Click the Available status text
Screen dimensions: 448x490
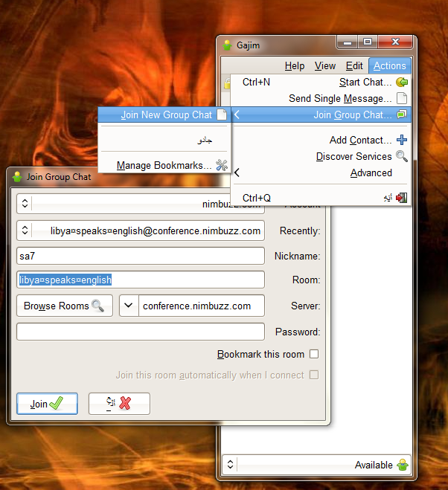pyautogui.click(x=374, y=465)
